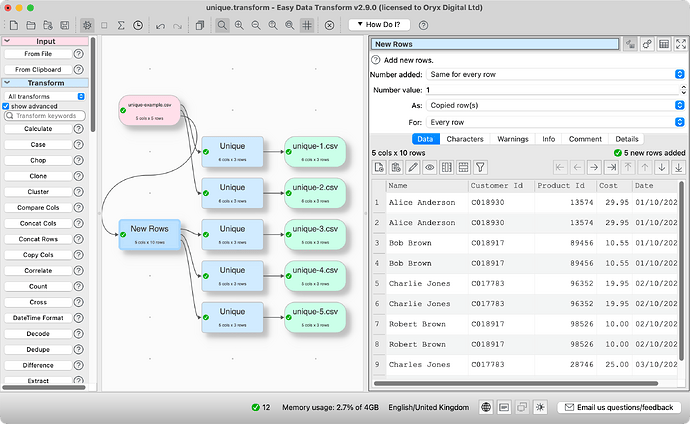The width and height of the screenshot is (690, 424).
Task: Switch to the Characters tab
Action: point(465,139)
